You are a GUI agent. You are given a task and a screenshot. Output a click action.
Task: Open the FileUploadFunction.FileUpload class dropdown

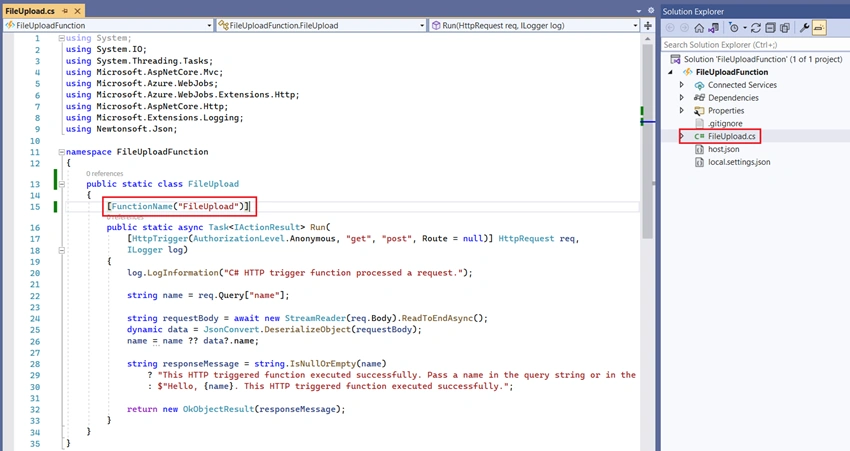321,25
